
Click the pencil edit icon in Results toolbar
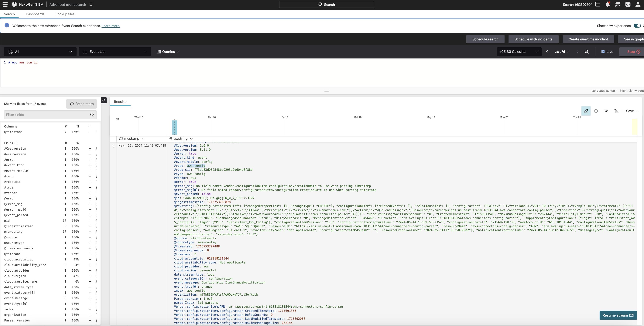tap(586, 111)
